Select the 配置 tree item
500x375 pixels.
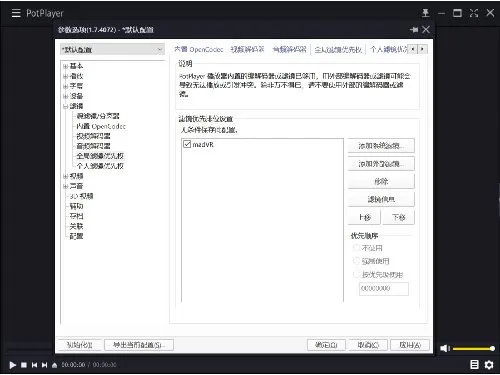pyautogui.click(x=76, y=236)
